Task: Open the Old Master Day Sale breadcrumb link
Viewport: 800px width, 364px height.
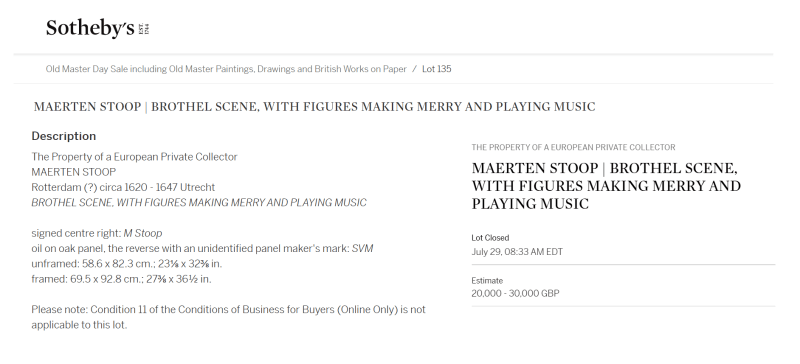Action: (x=226, y=69)
